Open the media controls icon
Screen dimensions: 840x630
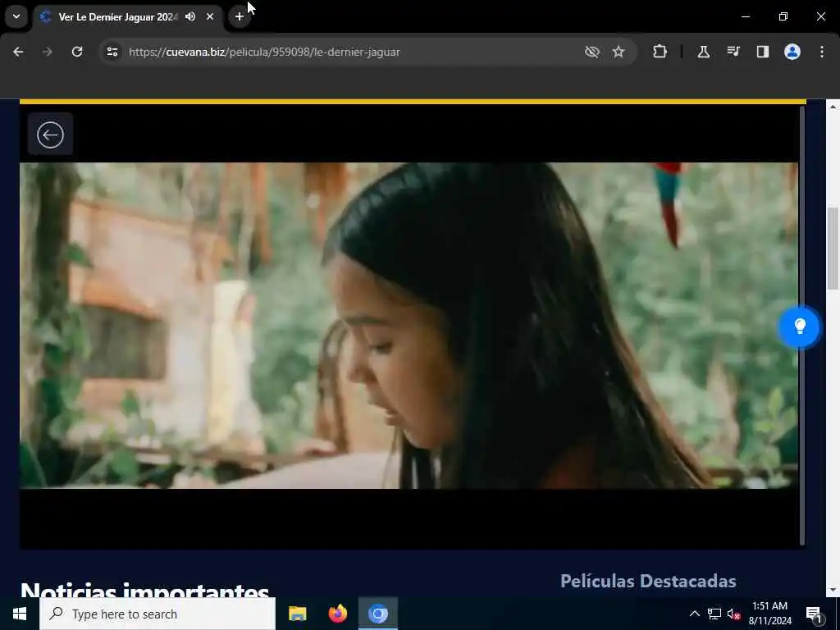pos(733,52)
